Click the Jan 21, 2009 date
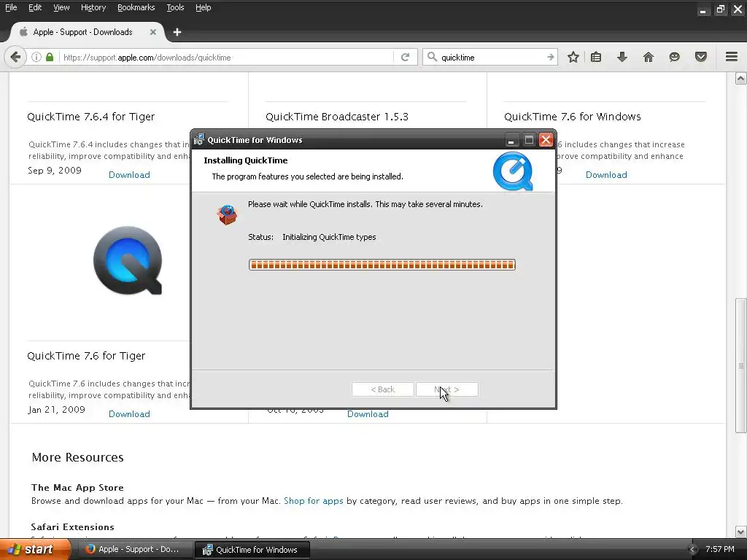The width and height of the screenshot is (747, 560). click(x=56, y=410)
